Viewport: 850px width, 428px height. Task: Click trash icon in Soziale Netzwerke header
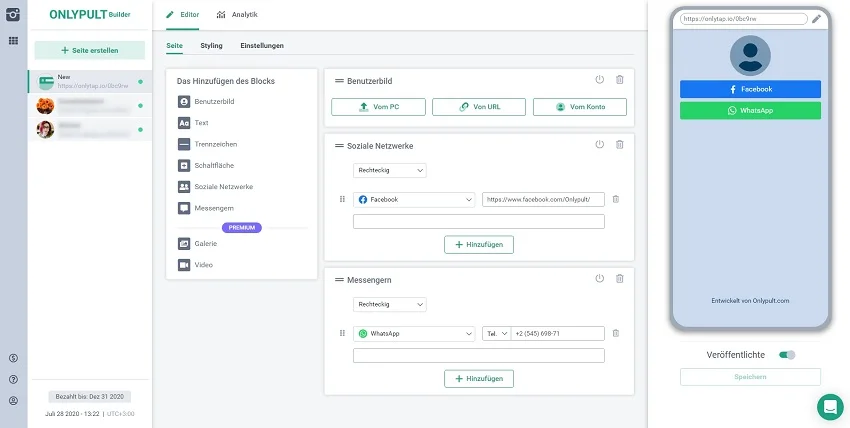pyautogui.click(x=620, y=145)
